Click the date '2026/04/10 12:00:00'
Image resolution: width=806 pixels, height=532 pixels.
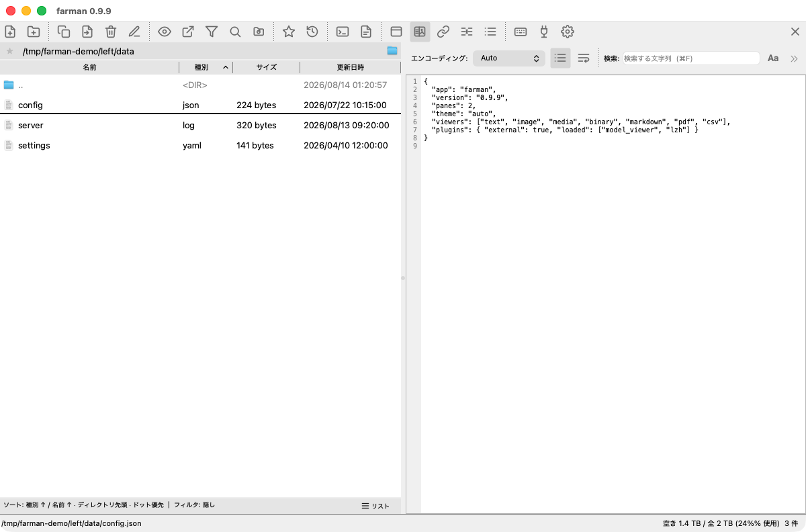[345, 146]
